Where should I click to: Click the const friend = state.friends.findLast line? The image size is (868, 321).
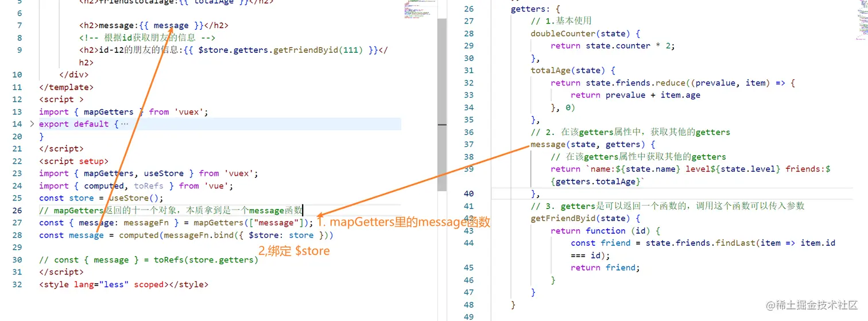703,243
